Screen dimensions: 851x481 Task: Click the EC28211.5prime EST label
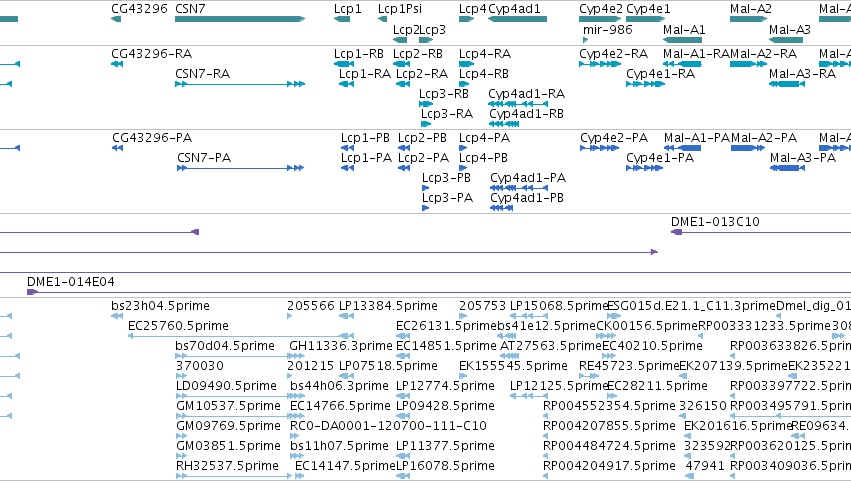tap(657, 385)
